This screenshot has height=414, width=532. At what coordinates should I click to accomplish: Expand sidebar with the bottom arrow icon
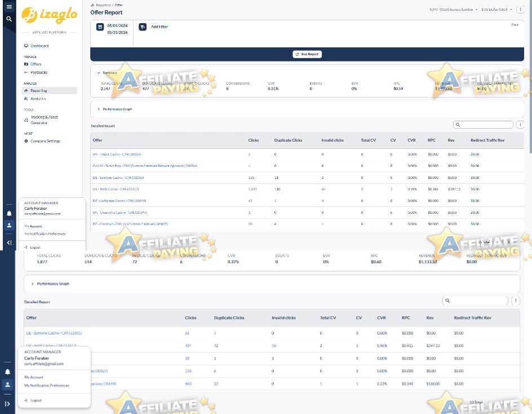tap(7, 404)
